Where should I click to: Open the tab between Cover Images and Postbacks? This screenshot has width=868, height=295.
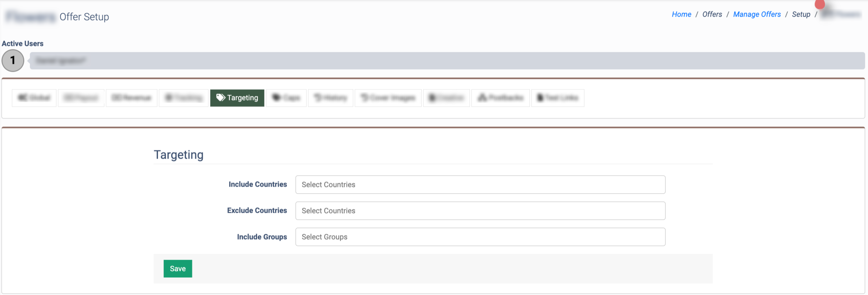(446, 98)
